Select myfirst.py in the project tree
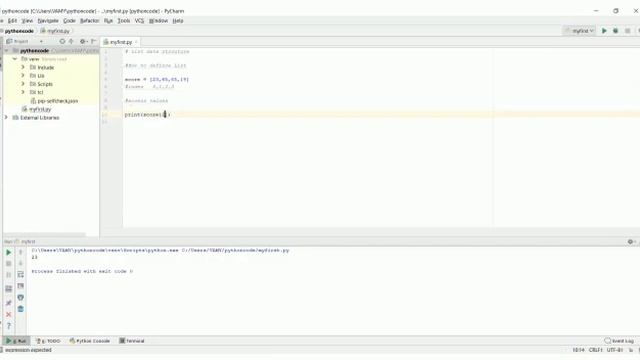The height and width of the screenshot is (360, 640). [40, 109]
